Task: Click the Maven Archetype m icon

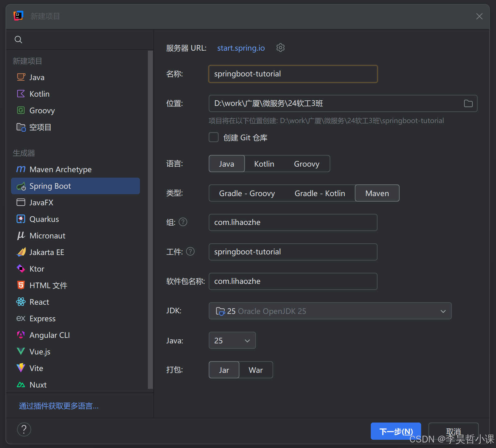Action: point(21,169)
